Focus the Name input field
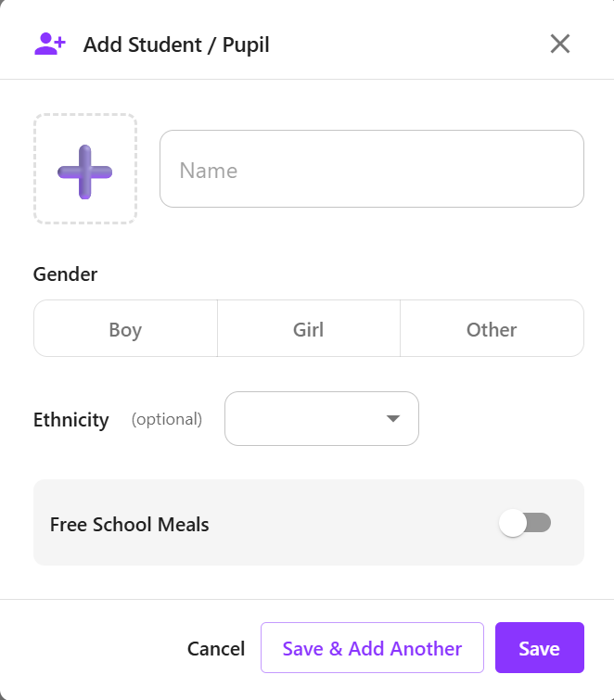 tap(371, 169)
